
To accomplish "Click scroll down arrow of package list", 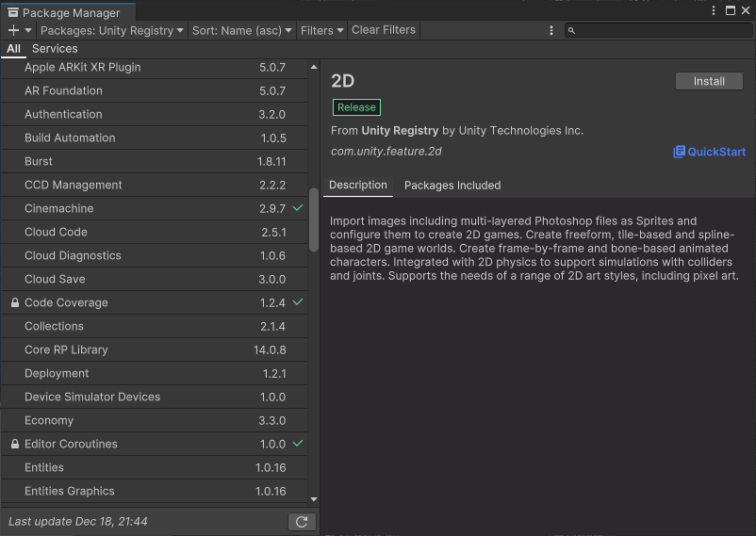I will point(314,499).
